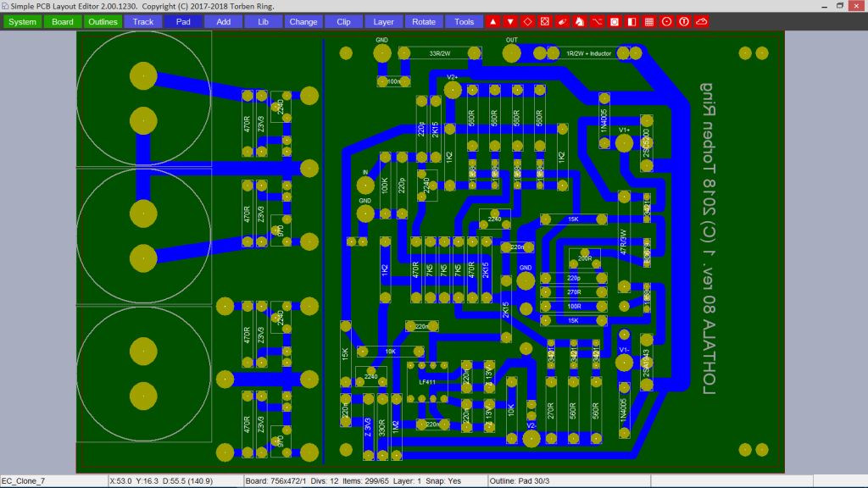Open the Tools menu
This screenshot has height=488, width=868.
pos(464,21)
